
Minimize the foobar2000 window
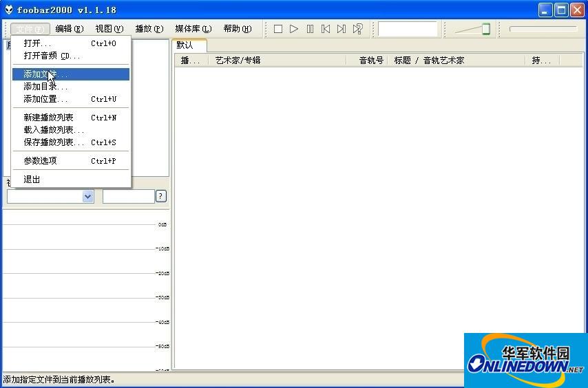pos(545,10)
